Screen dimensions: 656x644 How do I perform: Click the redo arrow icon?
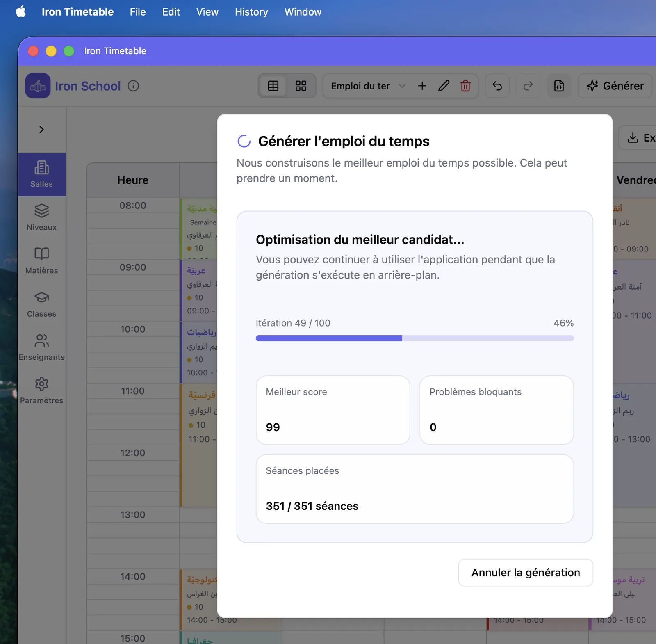(x=528, y=86)
